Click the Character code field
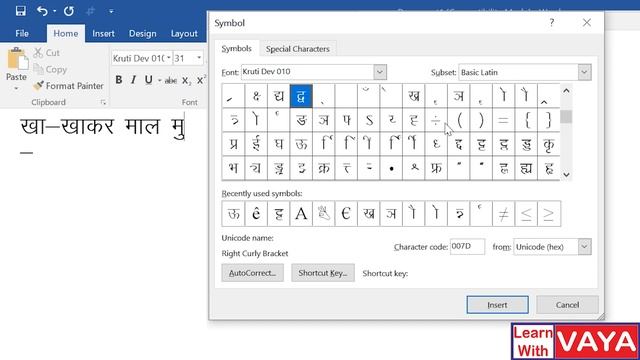The image size is (640, 360). 467,247
